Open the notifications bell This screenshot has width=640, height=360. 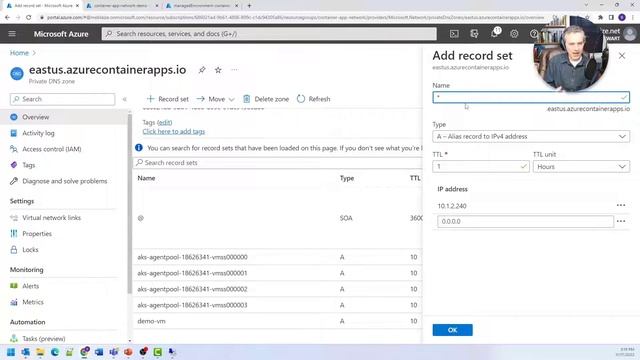coord(494,34)
